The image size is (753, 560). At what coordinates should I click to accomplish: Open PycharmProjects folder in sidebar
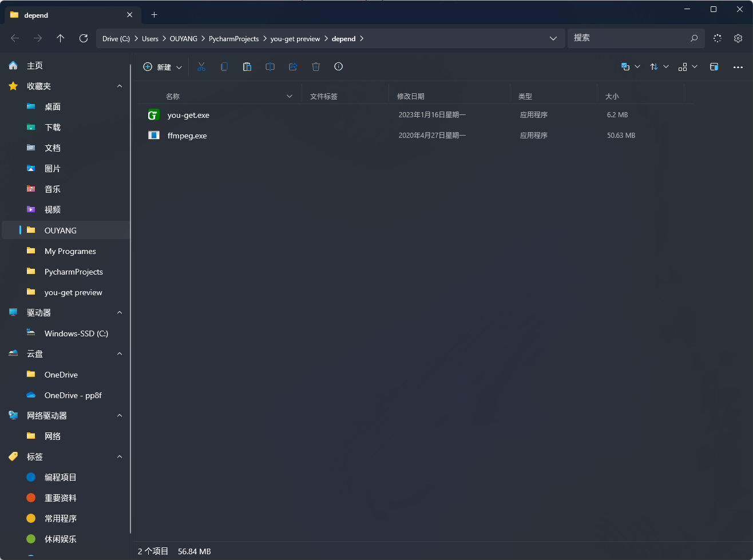point(66,272)
